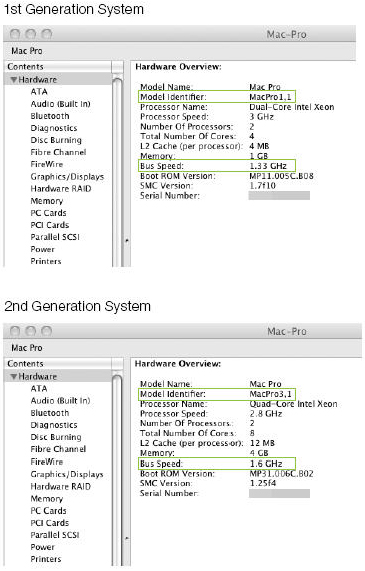
Task: Click the first traffic-light button of the bottom window
Action: (15, 331)
